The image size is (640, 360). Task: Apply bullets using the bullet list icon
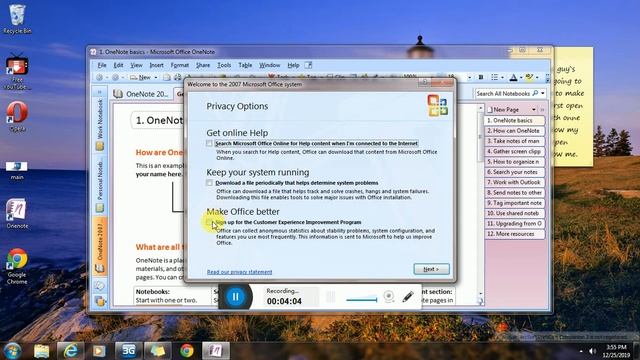coord(494,77)
